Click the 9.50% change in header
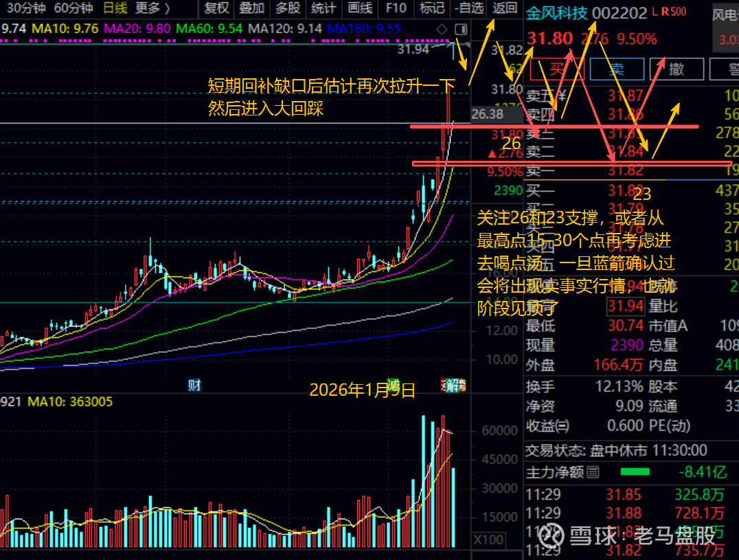The height and width of the screenshot is (560, 739). click(x=636, y=38)
